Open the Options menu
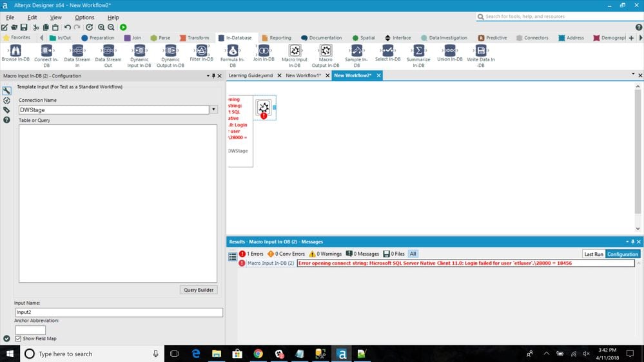 point(84,17)
